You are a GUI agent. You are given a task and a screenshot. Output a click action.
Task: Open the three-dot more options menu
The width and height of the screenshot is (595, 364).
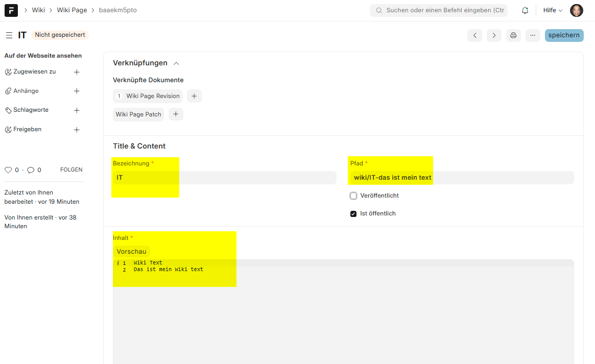pos(532,35)
